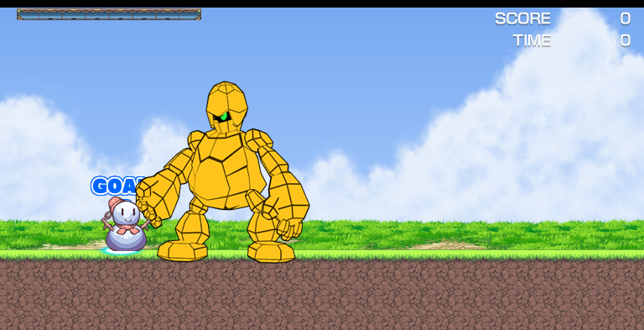Click the time value zero
The width and height of the screenshot is (644, 330).
625,40
